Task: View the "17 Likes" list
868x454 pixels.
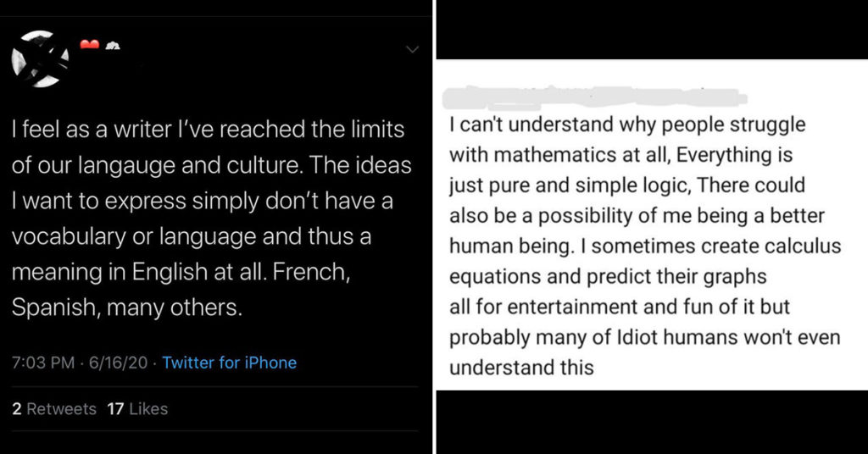Action: (x=137, y=408)
